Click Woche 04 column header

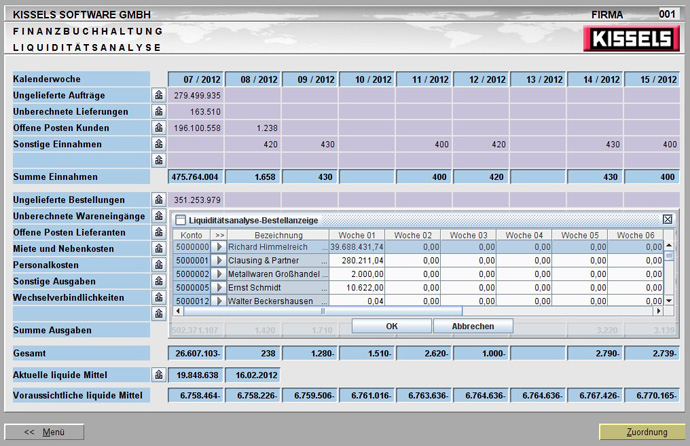(x=524, y=235)
